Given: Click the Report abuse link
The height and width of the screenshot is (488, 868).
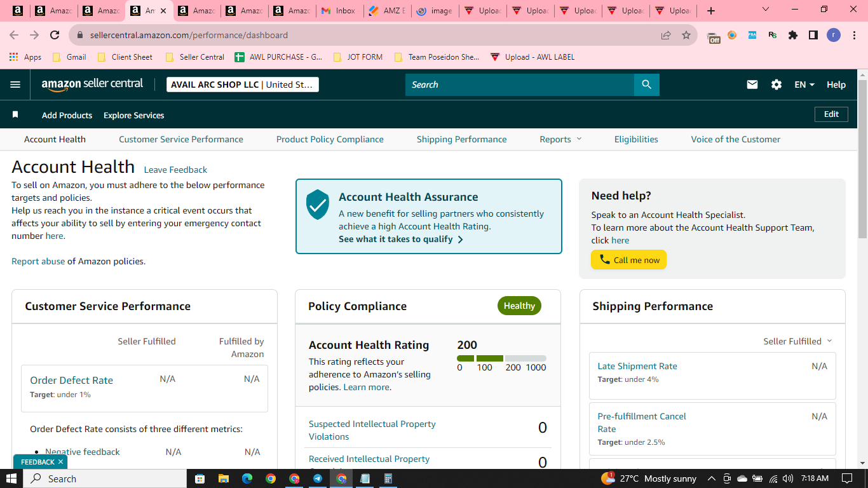Looking at the screenshot, I should click(x=38, y=261).
